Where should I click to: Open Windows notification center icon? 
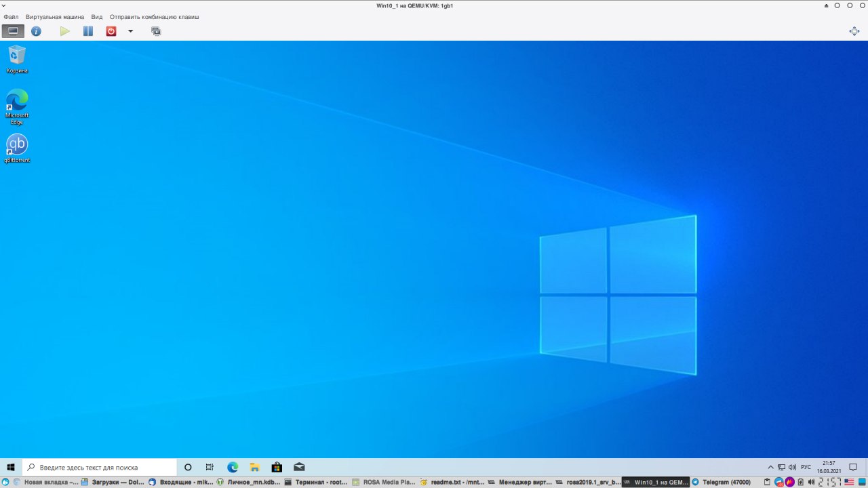coord(853,467)
